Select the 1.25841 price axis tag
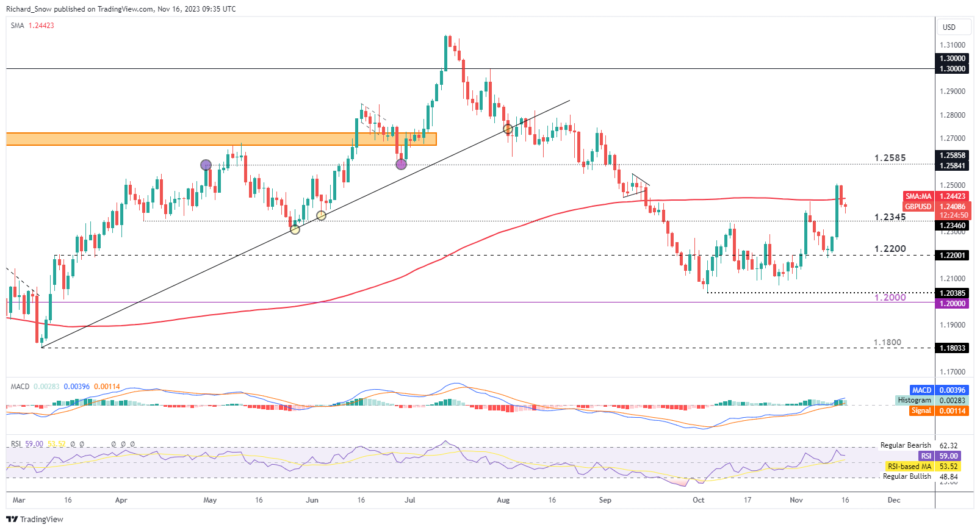Viewport: 980px width, 530px height. (x=952, y=166)
